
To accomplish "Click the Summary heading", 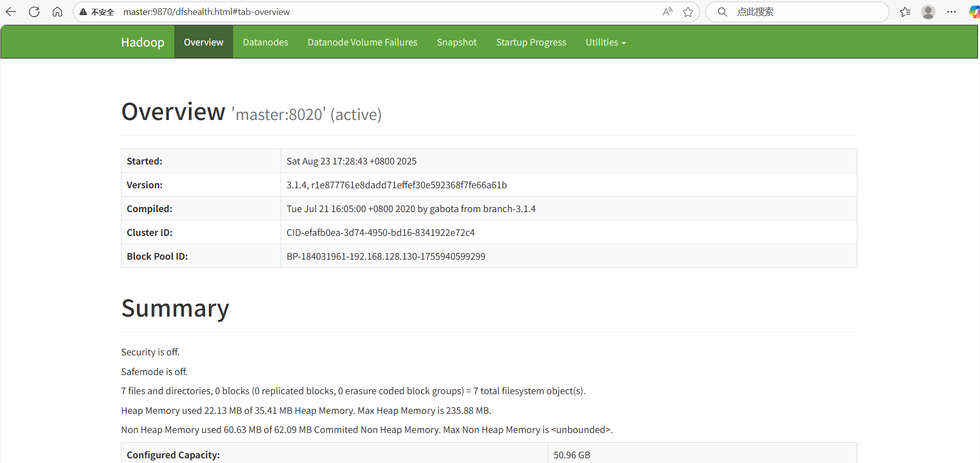I will pos(175,308).
